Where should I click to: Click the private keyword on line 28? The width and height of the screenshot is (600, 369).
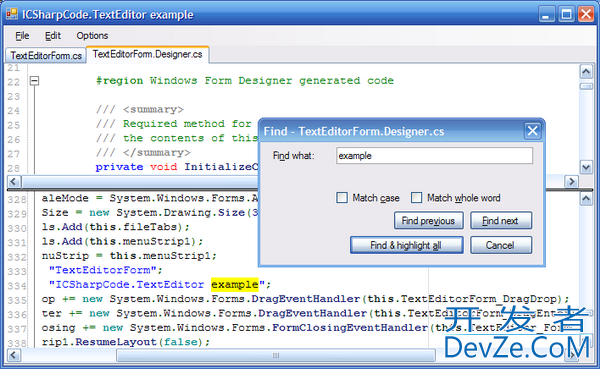(119, 167)
